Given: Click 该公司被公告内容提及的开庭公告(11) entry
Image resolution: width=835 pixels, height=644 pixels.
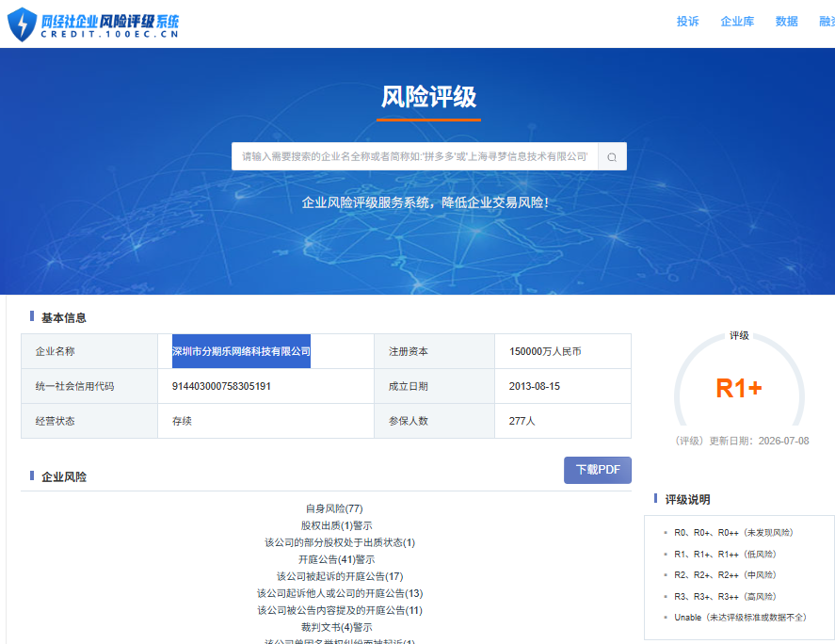Looking at the screenshot, I should [340, 610].
